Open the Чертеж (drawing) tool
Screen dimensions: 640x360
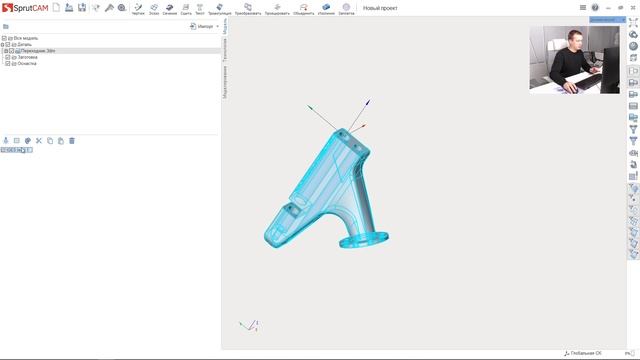point(138,9)
